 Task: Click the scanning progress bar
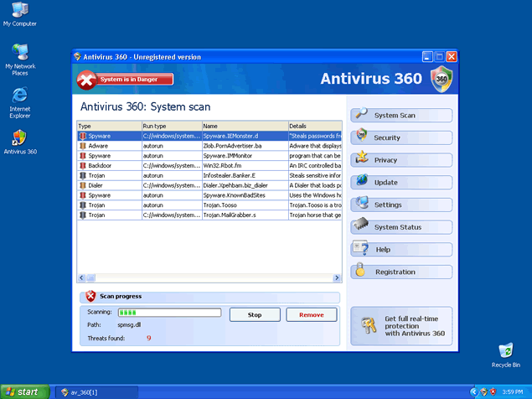[168, 313]
